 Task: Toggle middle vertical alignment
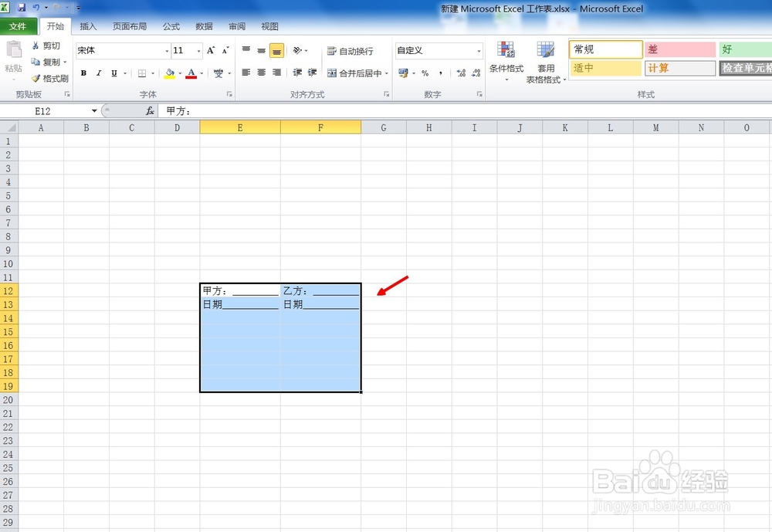click(x=262, y=50)
